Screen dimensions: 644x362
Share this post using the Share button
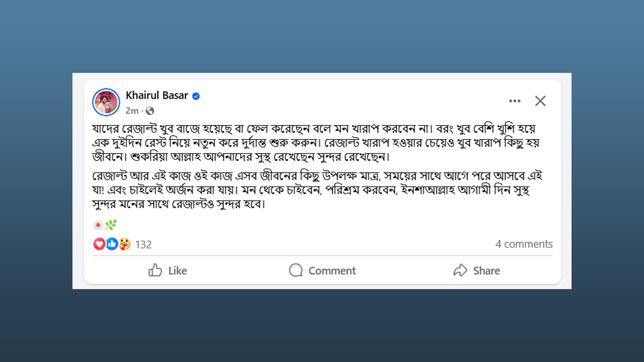coord(476,270)
